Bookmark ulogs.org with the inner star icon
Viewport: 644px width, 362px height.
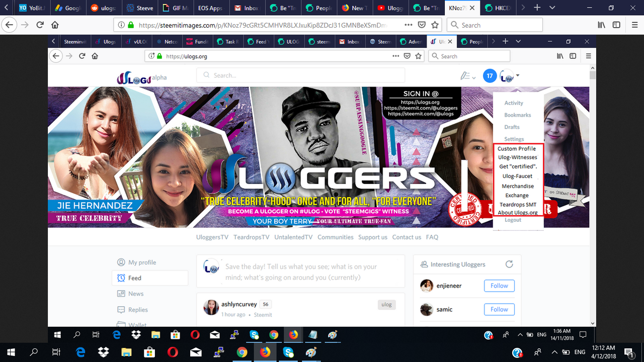[419, 56]
